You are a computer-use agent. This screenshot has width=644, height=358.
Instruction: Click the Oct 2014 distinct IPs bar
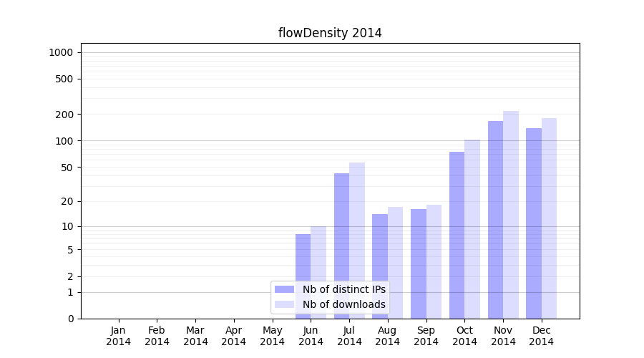(457, 235)
